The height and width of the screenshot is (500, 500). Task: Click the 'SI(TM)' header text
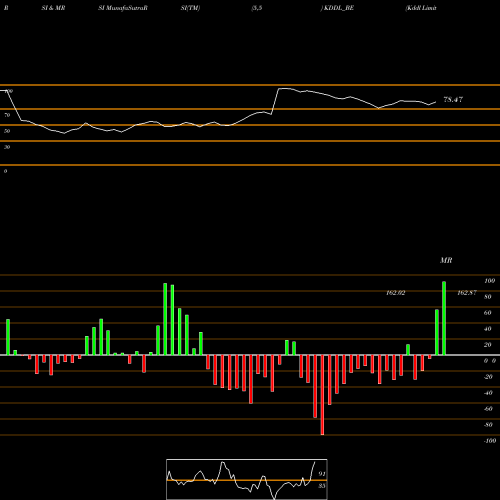coord(190,8)
